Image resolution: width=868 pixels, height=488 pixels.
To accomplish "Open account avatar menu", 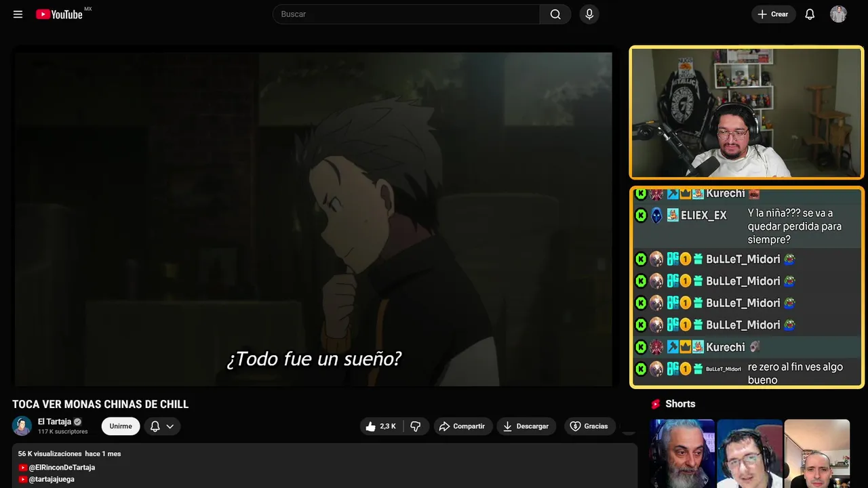I will [x=838, y=14].
